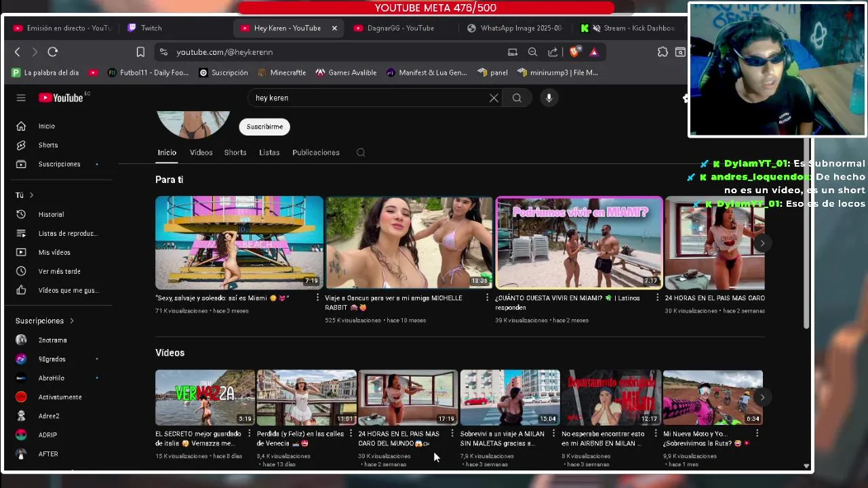
Task: Open options menu for Perdida (y Feliz) video
Action: click(351, 434)
